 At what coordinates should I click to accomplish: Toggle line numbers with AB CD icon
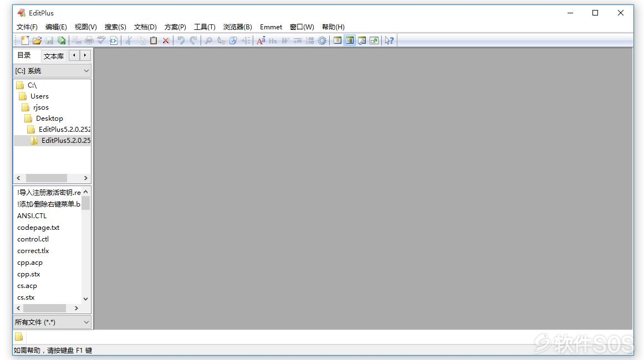click(x=310, y=40)
